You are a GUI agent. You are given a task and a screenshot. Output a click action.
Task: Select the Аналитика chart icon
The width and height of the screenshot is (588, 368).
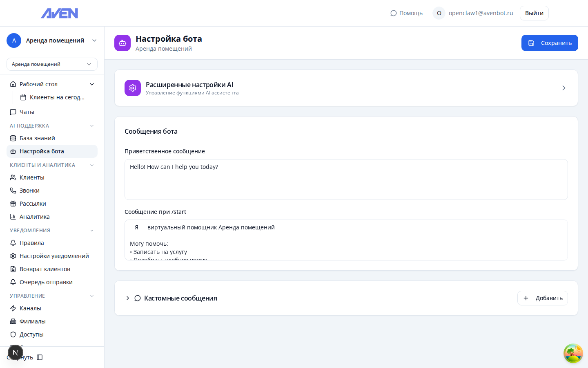[x=13, y=216]
